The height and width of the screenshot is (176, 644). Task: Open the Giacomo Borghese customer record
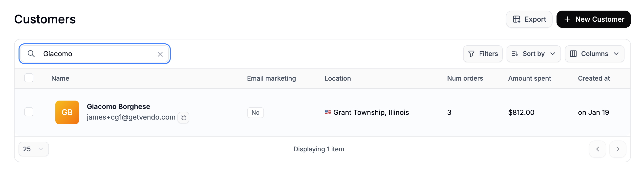(118, 106)
